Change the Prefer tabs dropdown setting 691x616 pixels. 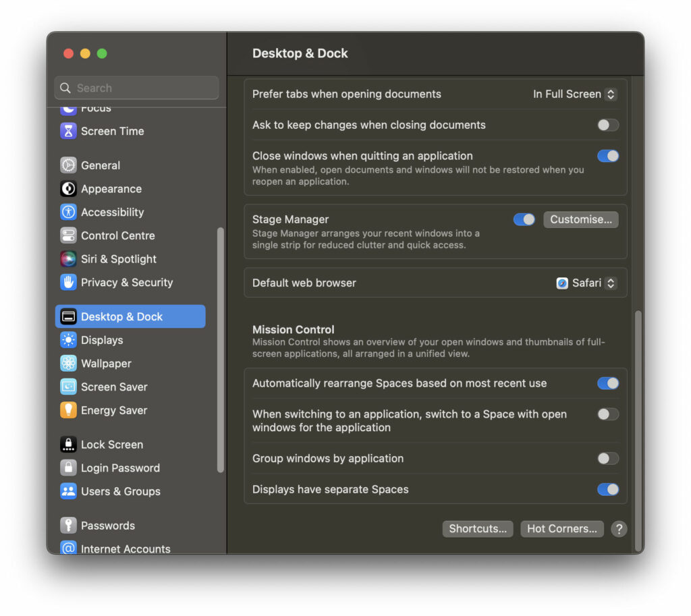[574, 94]
